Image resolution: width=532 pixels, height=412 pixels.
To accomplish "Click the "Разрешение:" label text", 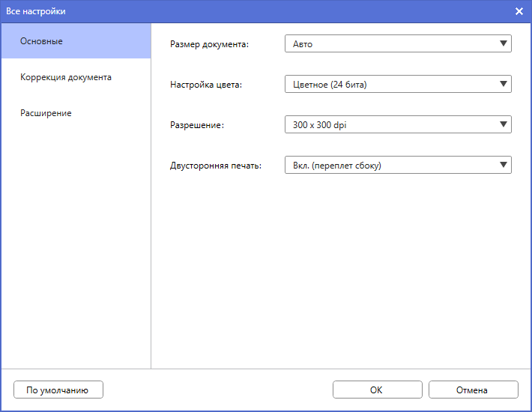I will (x=198, y=125).
